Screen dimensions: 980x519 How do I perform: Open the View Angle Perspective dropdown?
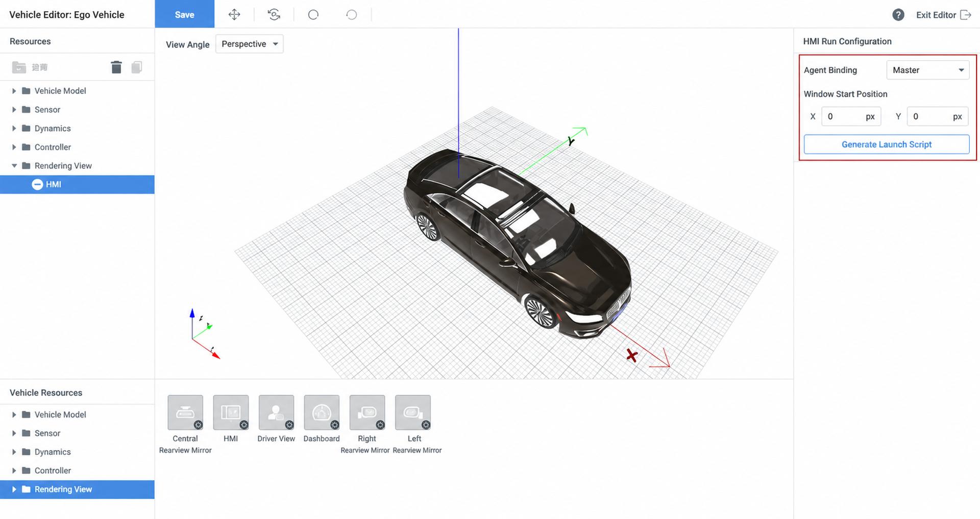[250, 44]
